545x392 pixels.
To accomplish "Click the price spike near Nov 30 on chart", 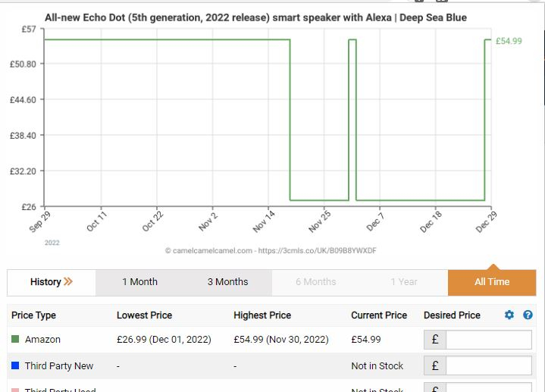I will tap(352, 39).
